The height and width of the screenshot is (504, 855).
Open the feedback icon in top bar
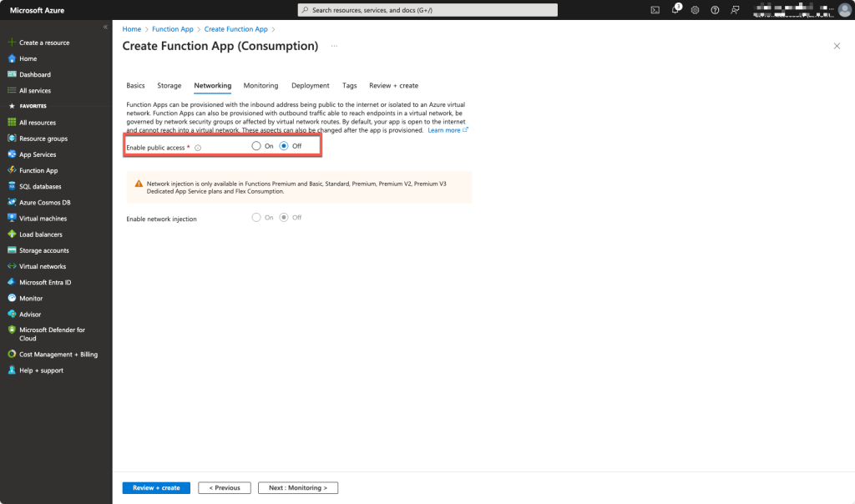(x=735, y=10)
